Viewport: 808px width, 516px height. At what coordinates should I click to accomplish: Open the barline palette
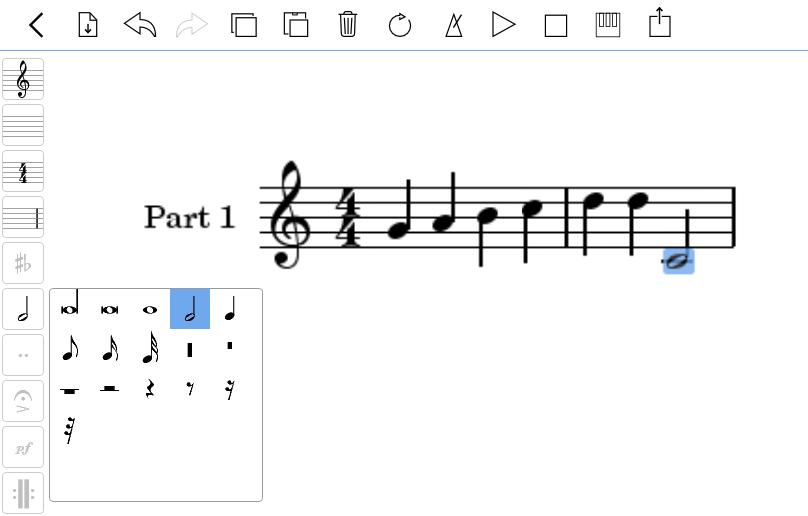[23, 217]
